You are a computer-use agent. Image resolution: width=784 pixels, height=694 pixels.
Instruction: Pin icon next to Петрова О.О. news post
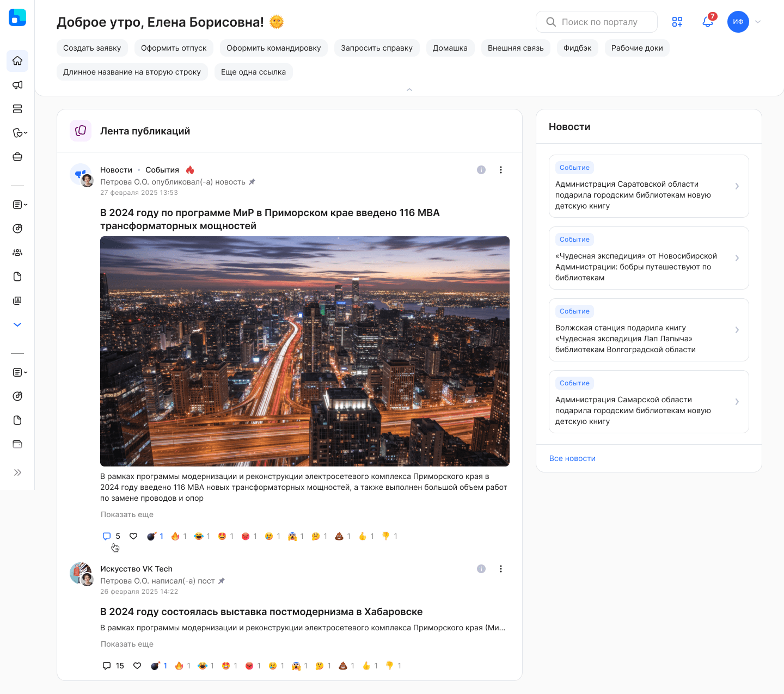[x=252, y=181]
